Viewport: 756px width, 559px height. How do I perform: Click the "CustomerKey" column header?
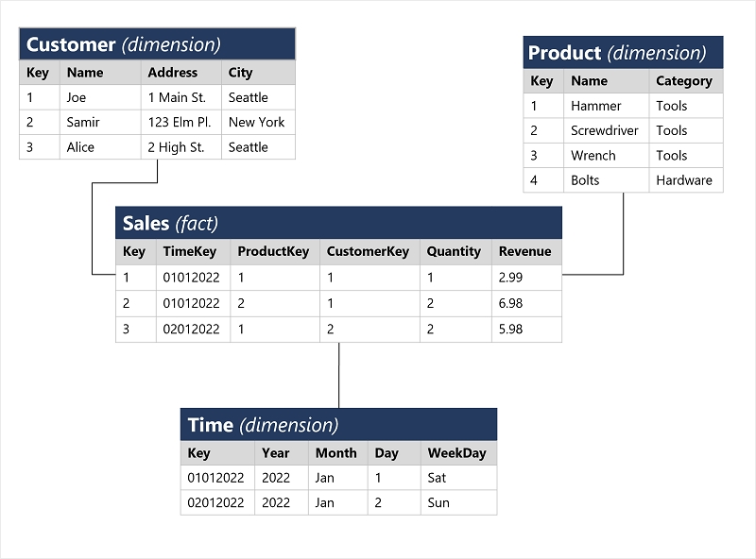368,251
